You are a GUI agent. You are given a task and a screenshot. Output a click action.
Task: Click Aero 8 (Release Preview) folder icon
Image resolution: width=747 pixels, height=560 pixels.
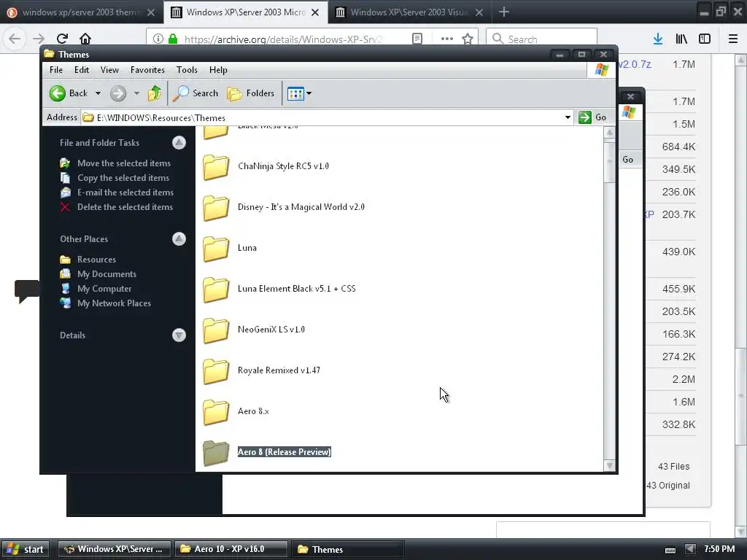click(216, 452)
